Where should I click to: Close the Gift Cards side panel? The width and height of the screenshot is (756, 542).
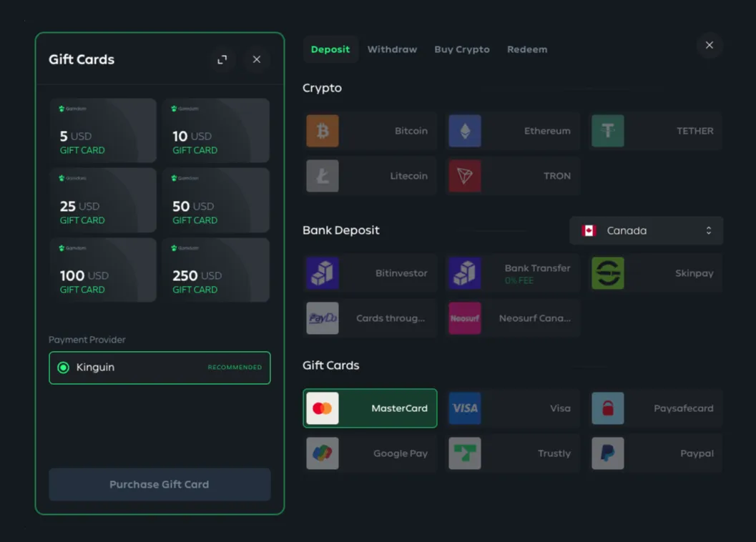(257, 59)
